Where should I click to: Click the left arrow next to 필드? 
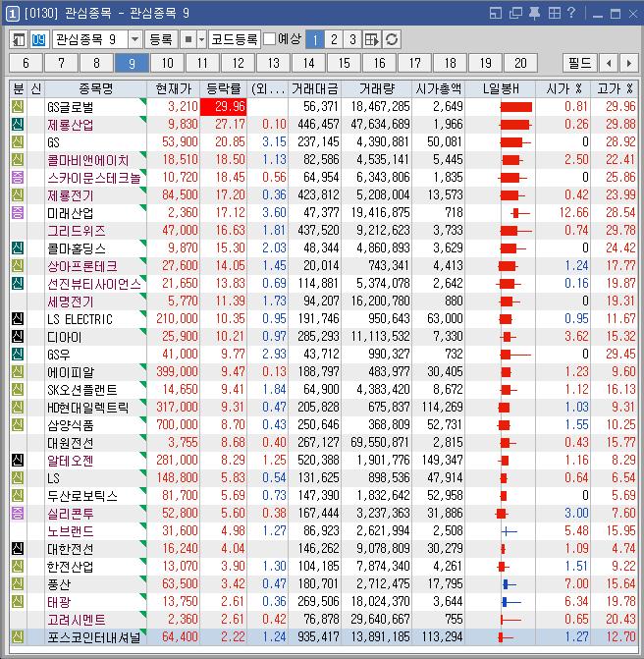click(609, 63)
